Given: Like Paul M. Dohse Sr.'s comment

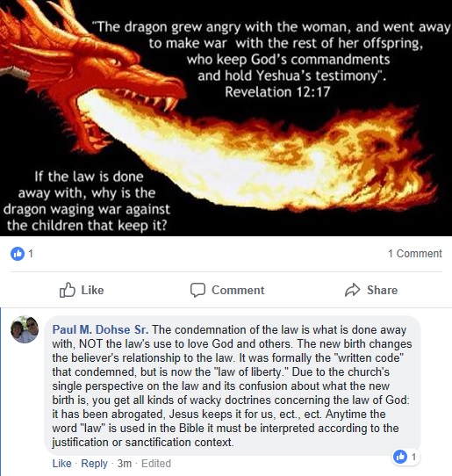Looking at the screenshot, I should 62,464.
